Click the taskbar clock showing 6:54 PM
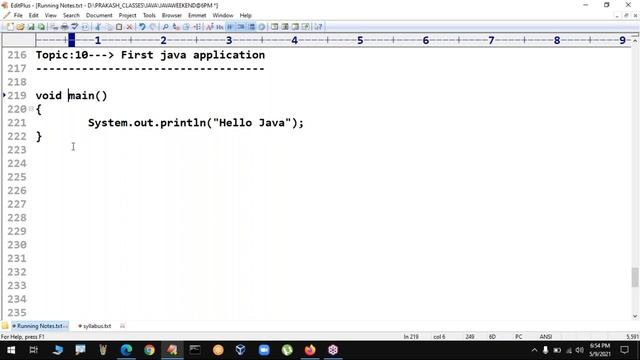Screen dimensions: 640x360 pos(600,350)
